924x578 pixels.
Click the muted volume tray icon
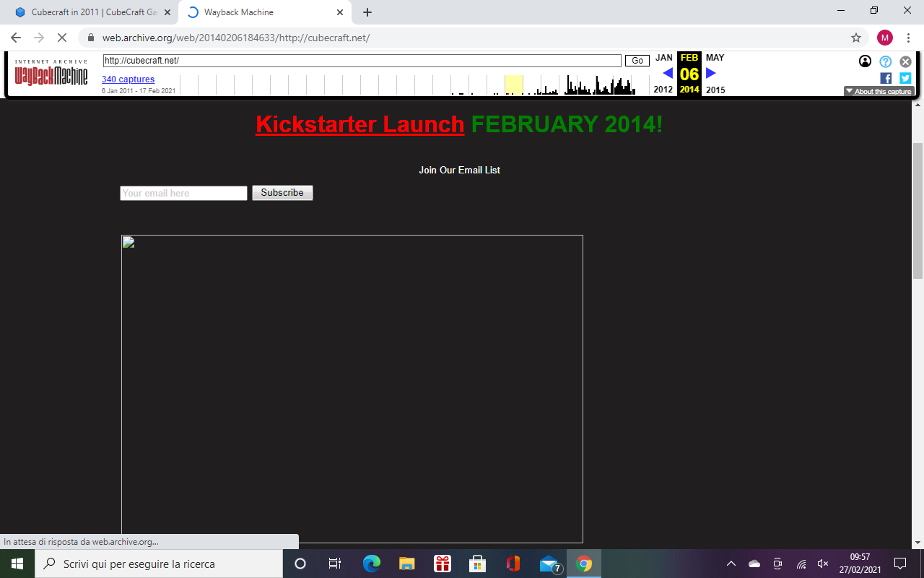[823, 564]
